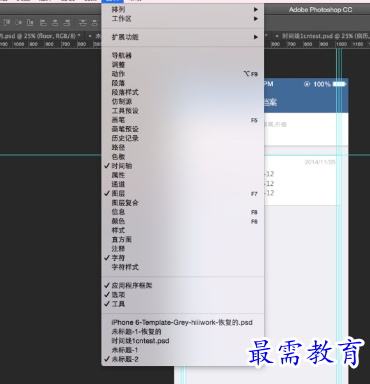This screenshot has height=384, width=370.
Task: Uncheck the 图层 panel entry
Action: tap(183, 193)
